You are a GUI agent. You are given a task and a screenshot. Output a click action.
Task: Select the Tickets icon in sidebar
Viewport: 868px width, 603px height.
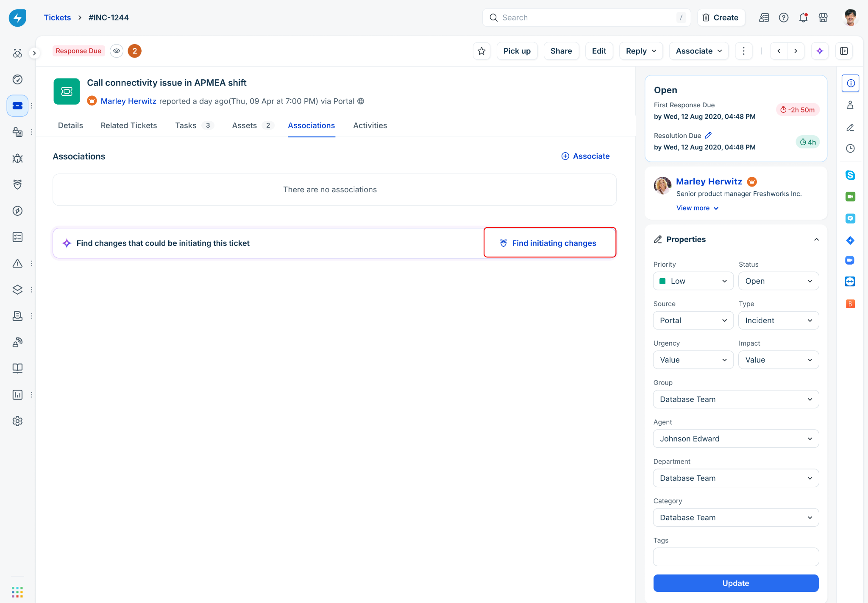click(17, 106)
